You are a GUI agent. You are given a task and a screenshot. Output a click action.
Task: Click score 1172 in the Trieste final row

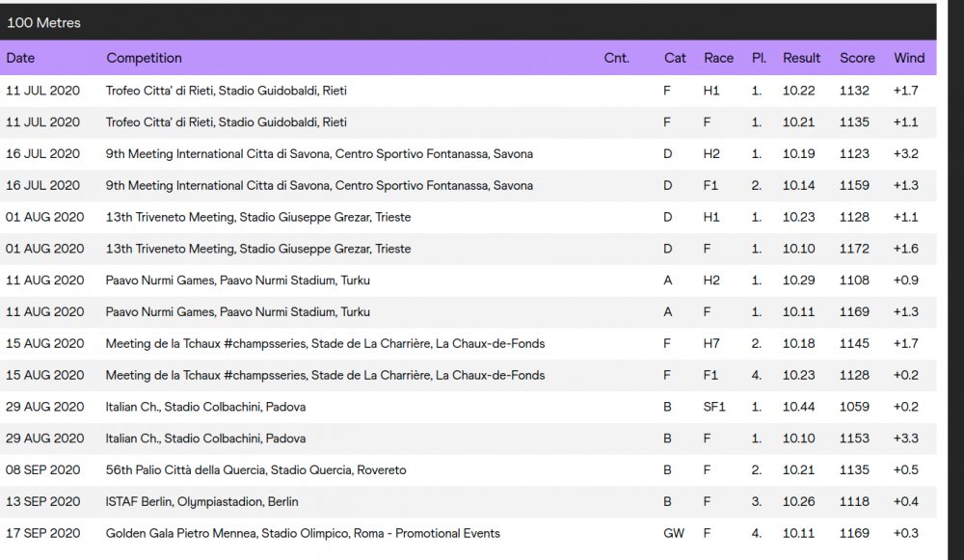click(x=854, y=249)
